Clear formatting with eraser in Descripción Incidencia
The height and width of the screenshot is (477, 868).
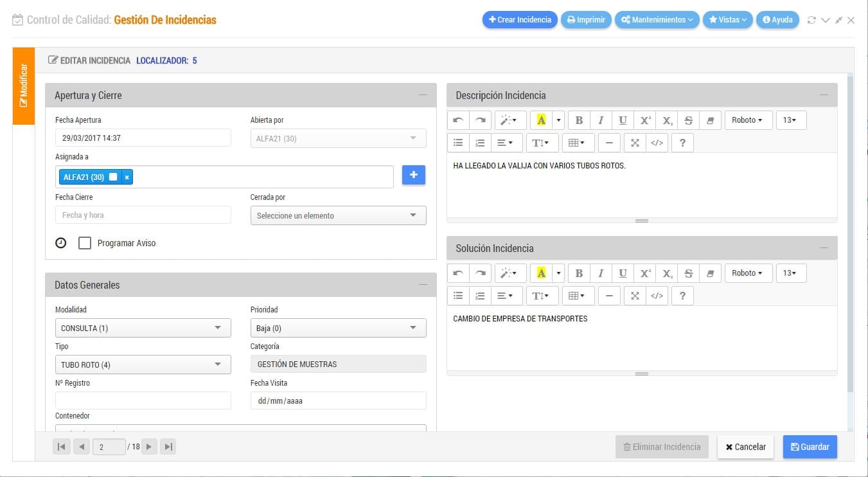[x=710, y=120]
